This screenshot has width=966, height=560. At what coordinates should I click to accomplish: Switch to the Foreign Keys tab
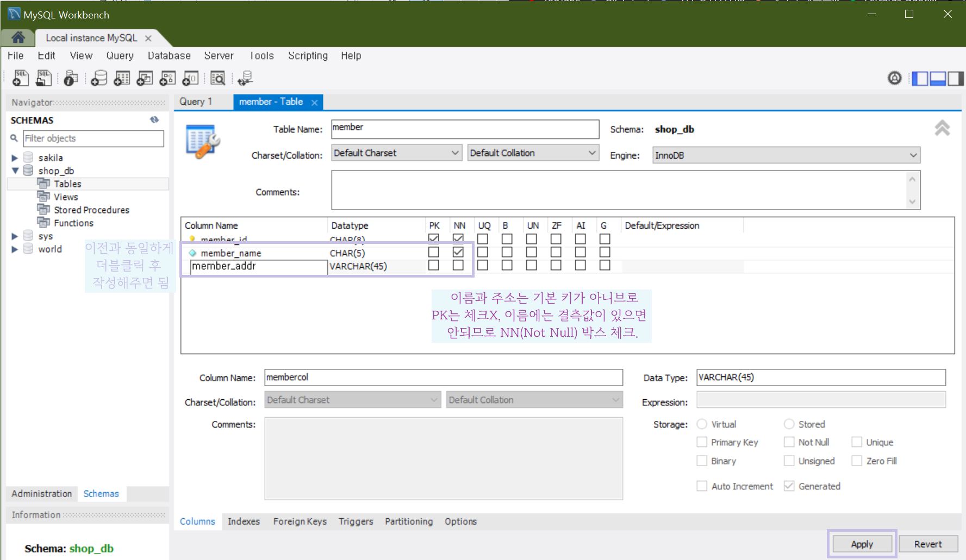click(300, 521)
